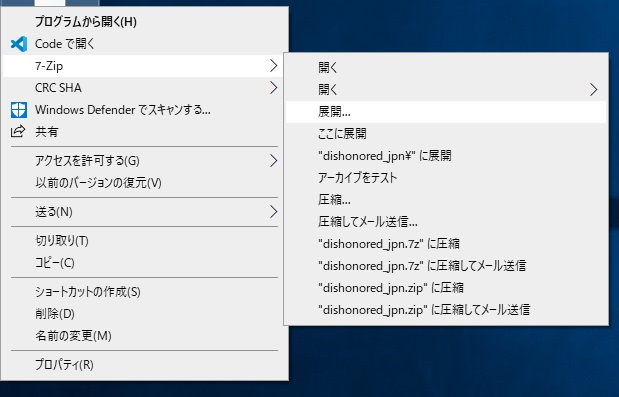Viewport: 619px width, 397px height.
Task: Choose 圧縮... in the 7-Zip submenu
Action: click(446, 200)
